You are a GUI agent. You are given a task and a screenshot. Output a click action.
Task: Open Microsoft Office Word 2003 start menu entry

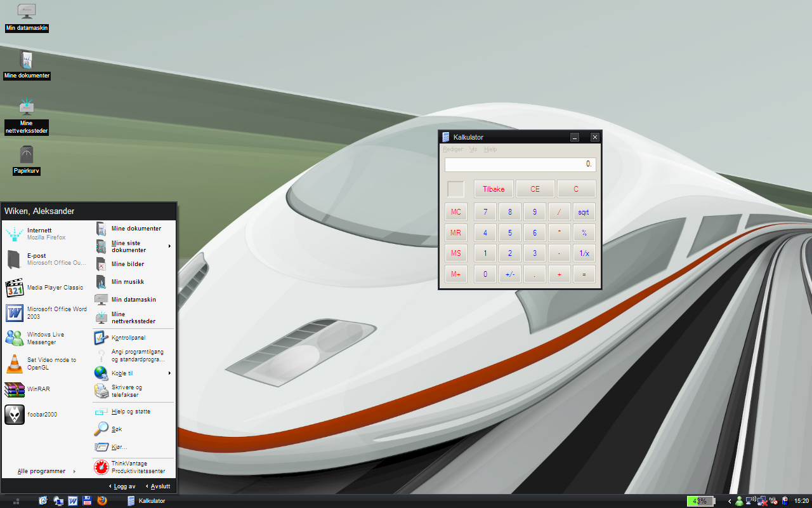46,313
